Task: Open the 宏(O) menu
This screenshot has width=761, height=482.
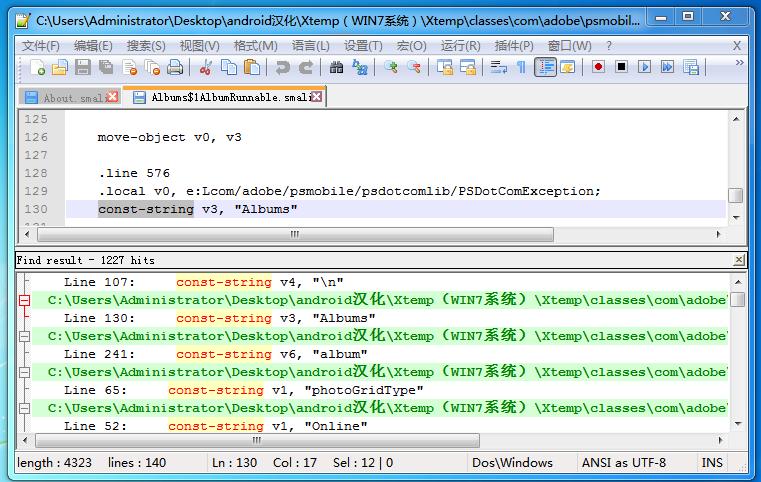Action: (412, 46)
